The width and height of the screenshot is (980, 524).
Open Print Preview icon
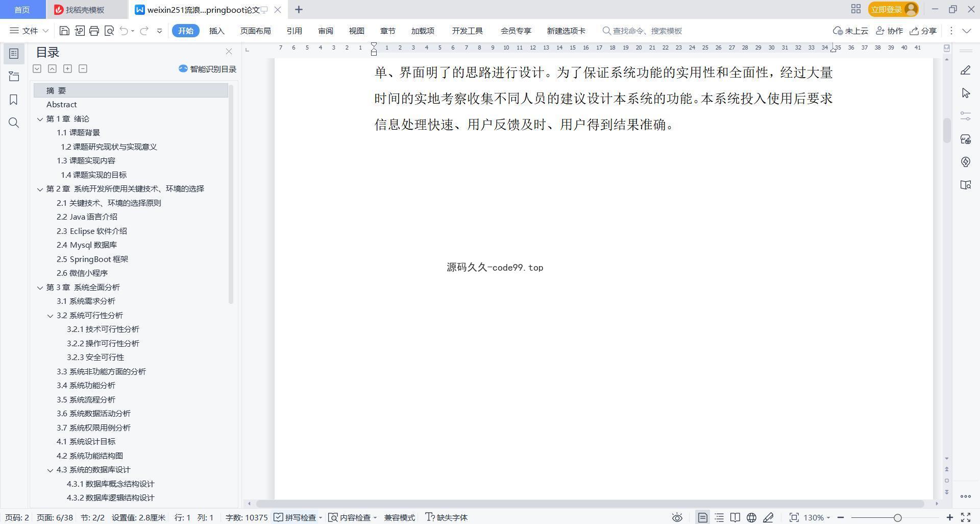109,31
